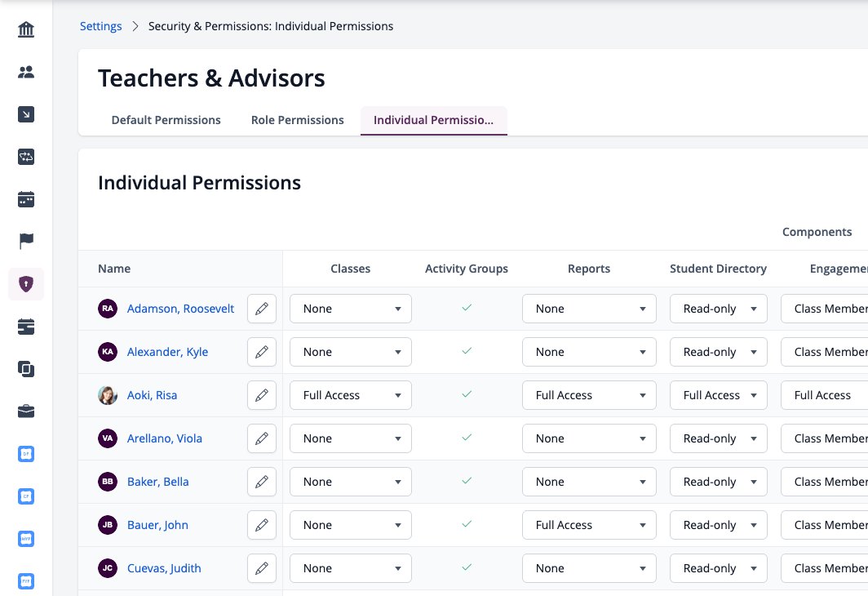Switch to the Role Permissions tab
Image resolution: width=868 pixels, height=596 pixels.
(x=297, y=120)
